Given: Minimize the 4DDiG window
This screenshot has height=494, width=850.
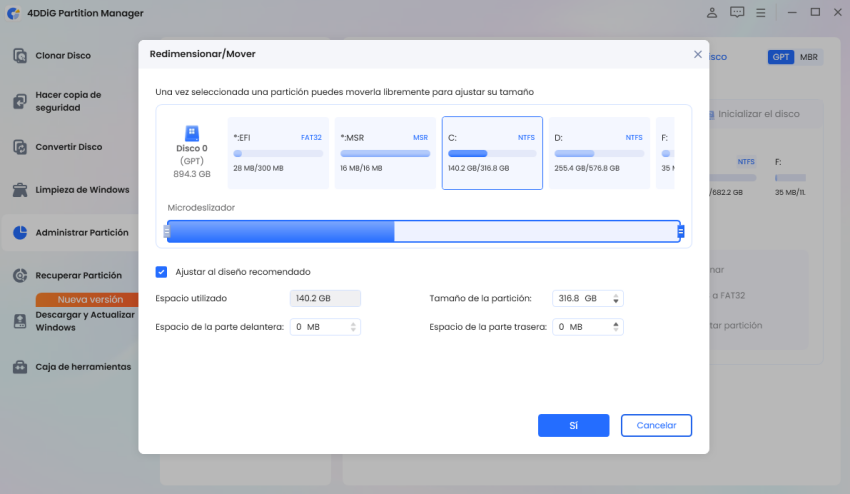Looking at the screenshot, I should click(792, 12).
